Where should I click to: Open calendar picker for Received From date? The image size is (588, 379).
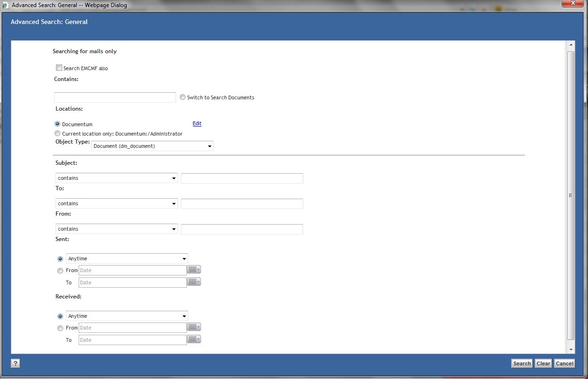coord(194,327)
